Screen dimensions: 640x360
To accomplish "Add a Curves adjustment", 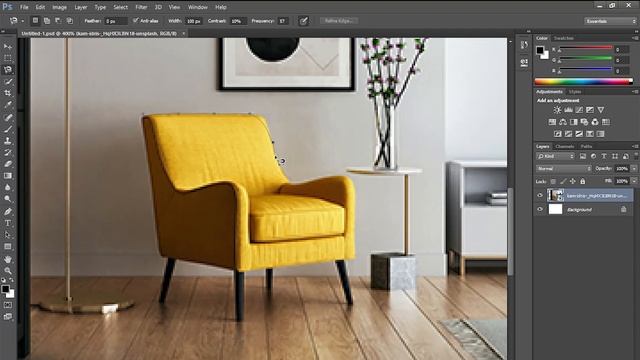I will click(579, 110).
